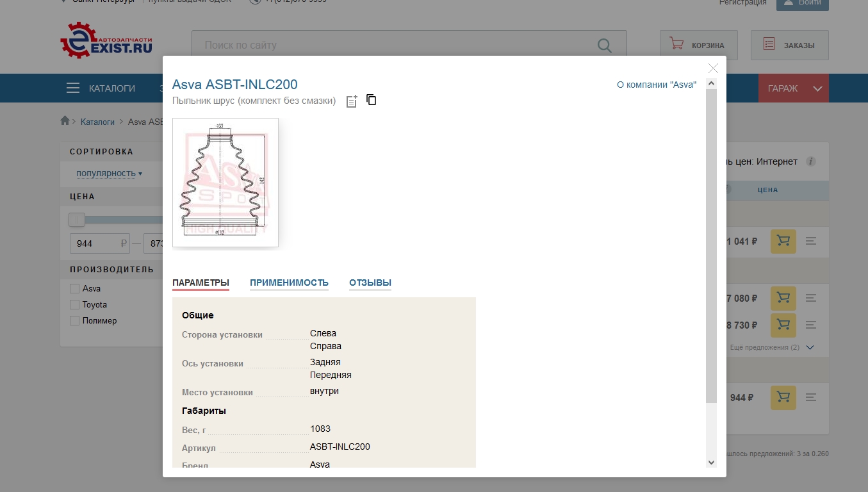The image size is (868, 492).
Task: Click the dialog scrollbar down arrow
Action: (711, 462)
